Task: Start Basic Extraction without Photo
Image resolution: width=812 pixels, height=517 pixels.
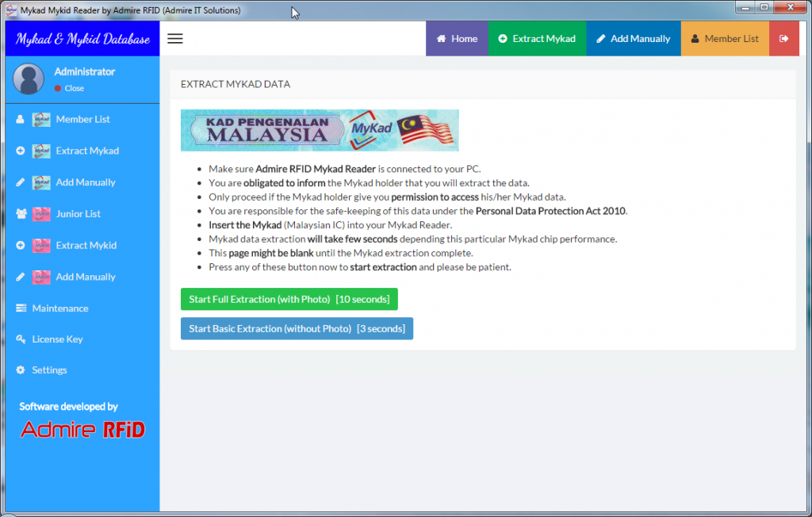Action: tap(297, 328)
